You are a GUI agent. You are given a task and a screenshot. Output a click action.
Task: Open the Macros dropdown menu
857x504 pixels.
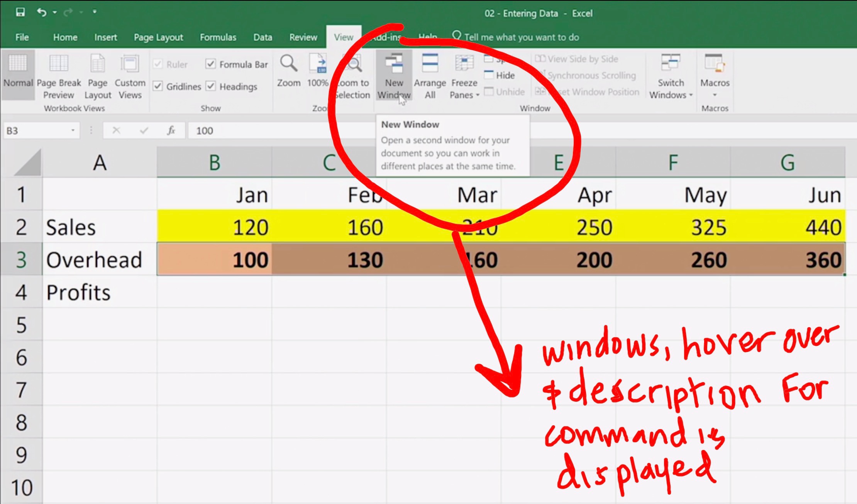(x=715, y=95)
